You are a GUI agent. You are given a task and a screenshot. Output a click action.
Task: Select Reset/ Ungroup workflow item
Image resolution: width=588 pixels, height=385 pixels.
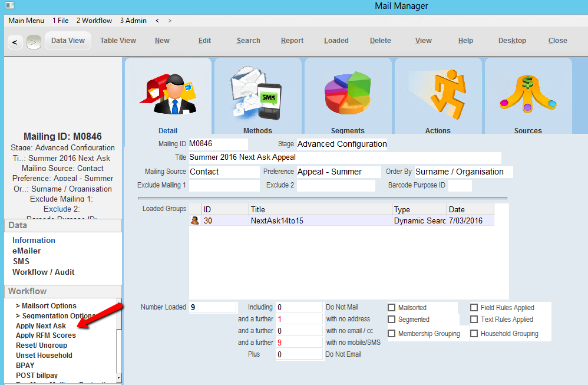(x=41, y=345)
